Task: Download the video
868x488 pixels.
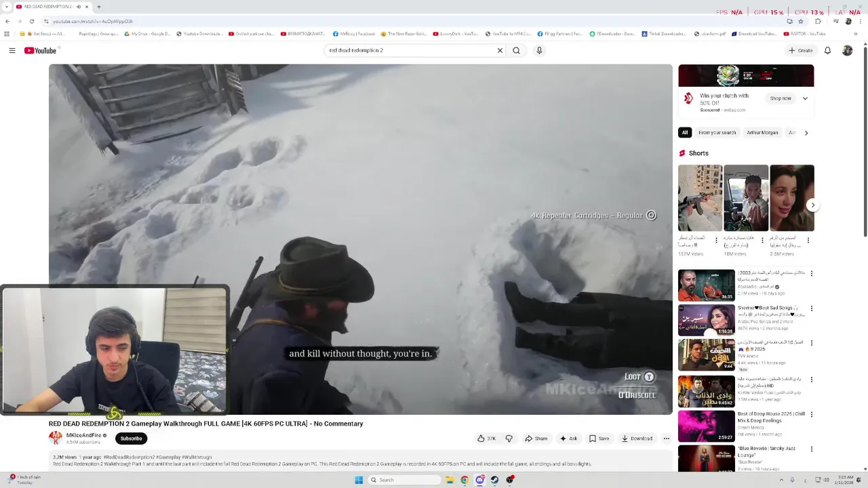Action: click(x=637, y=439)
